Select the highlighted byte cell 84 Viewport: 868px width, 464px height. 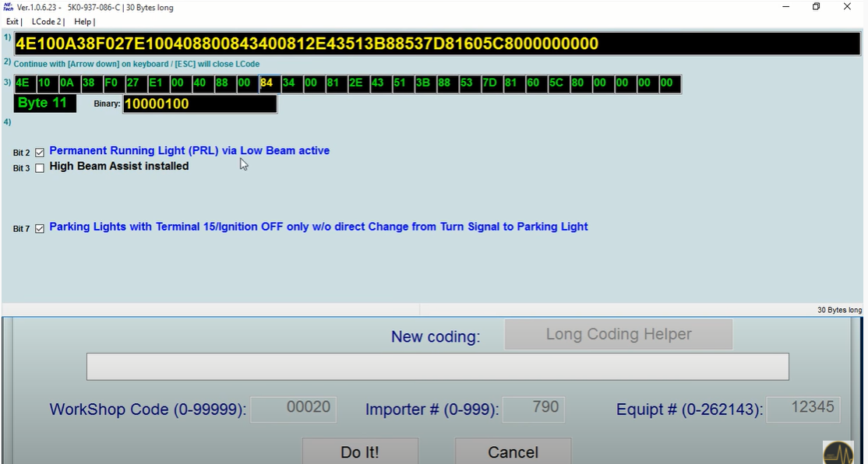tap(267, 83)
